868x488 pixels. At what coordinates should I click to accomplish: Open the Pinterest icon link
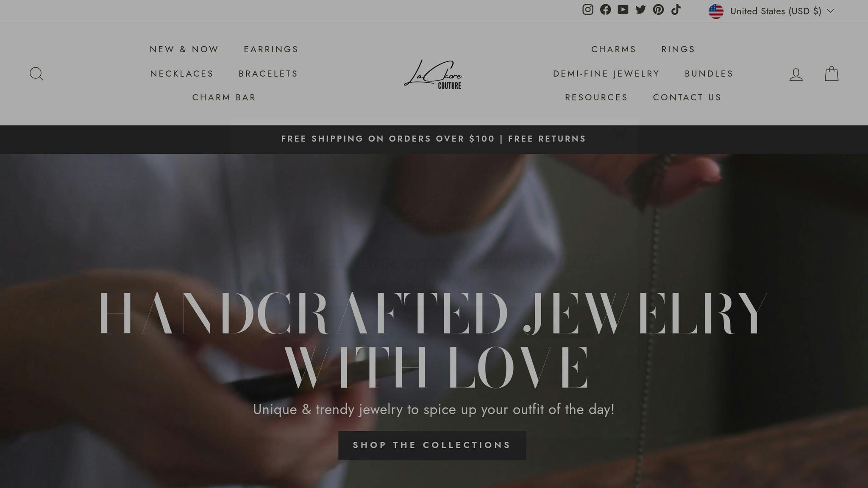[658, 10]
